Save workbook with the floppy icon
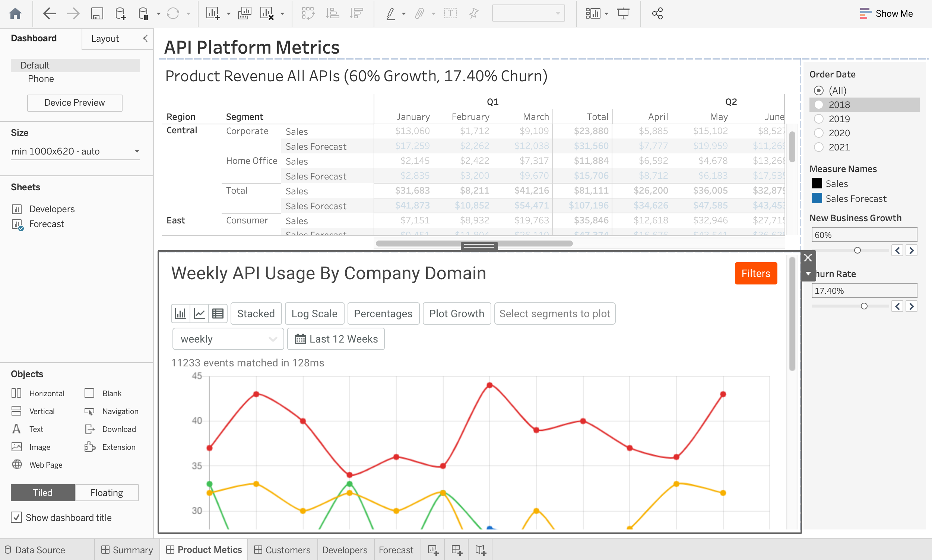The image size is (932, 560). pos(97,13)
